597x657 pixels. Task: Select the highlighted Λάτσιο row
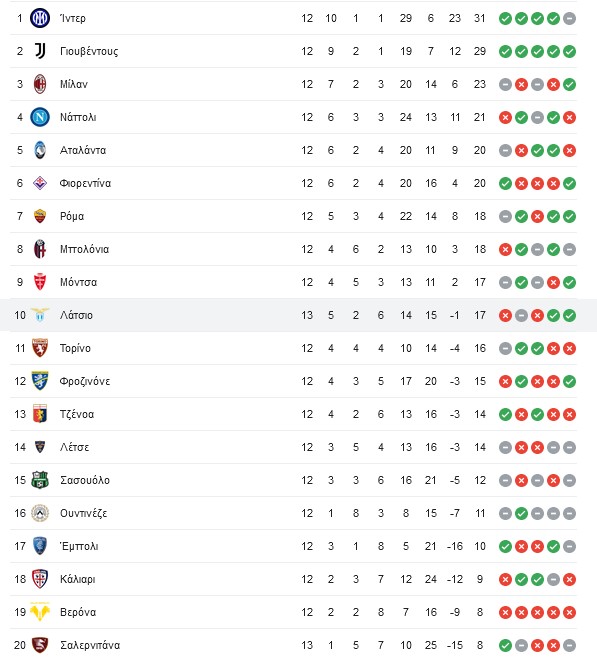tap(298, 315)
